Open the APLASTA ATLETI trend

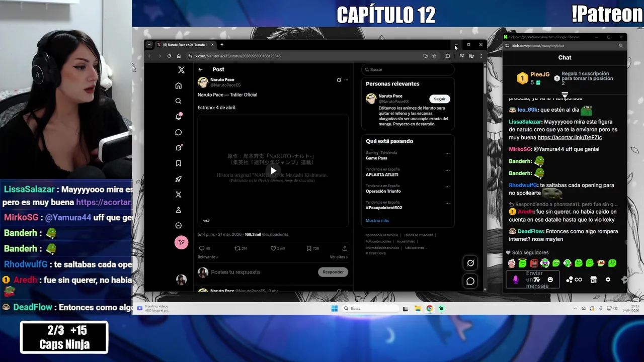pyautogui.click(x=382, y=174)
